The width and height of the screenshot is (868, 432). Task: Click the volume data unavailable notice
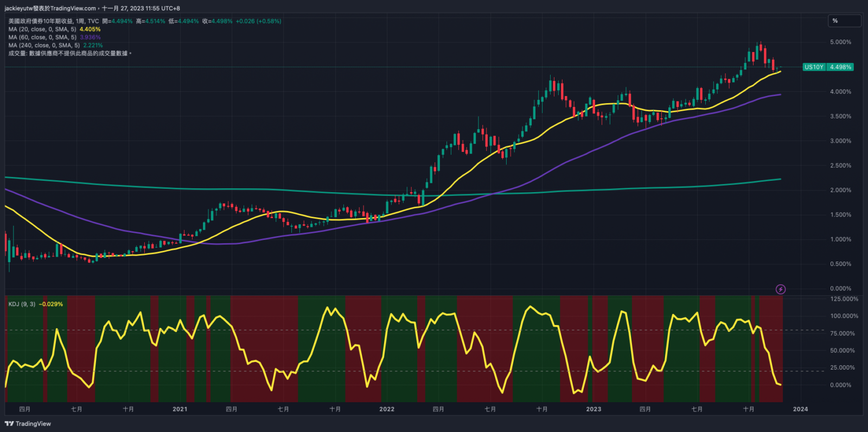pos(69,53)
